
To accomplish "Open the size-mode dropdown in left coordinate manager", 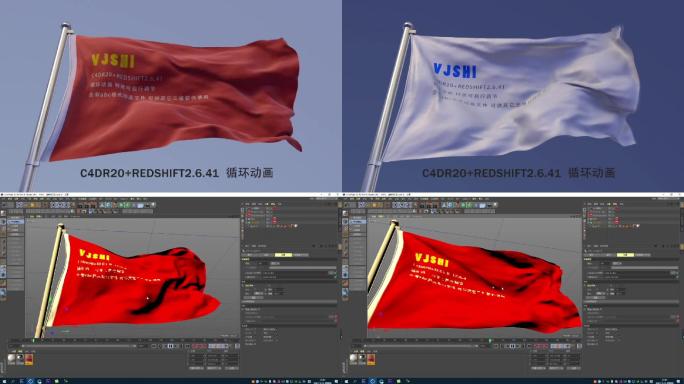I will pyautogui.click(x=214, y=368).
